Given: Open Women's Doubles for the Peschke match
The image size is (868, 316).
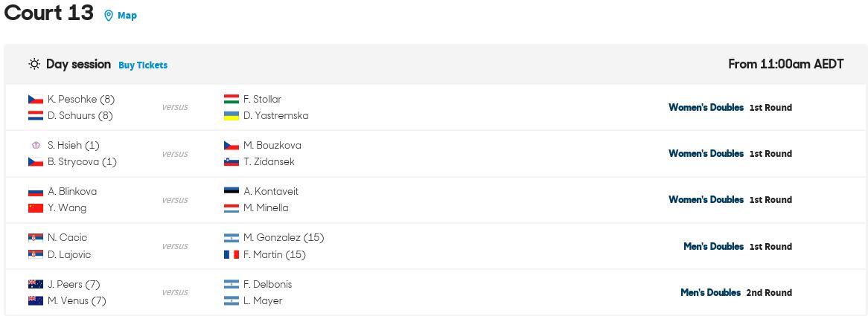Looking at the screenshot, I should tap(706, 107).
